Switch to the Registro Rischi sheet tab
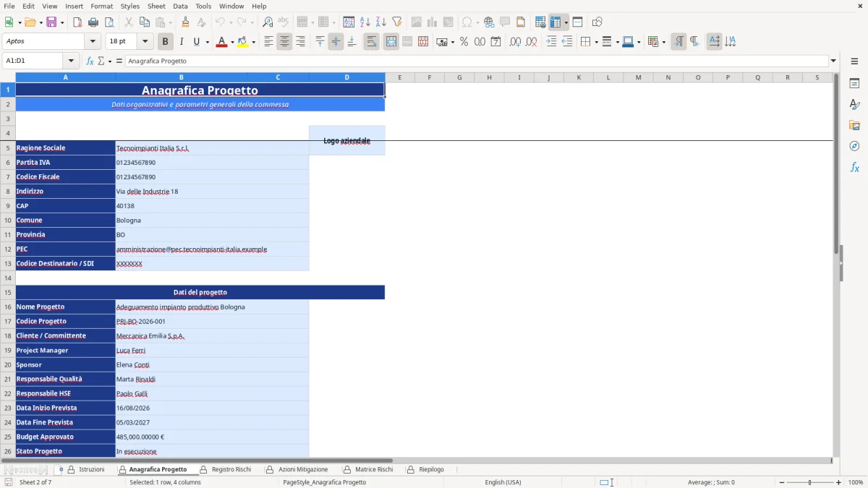 [x=231, y=469]
